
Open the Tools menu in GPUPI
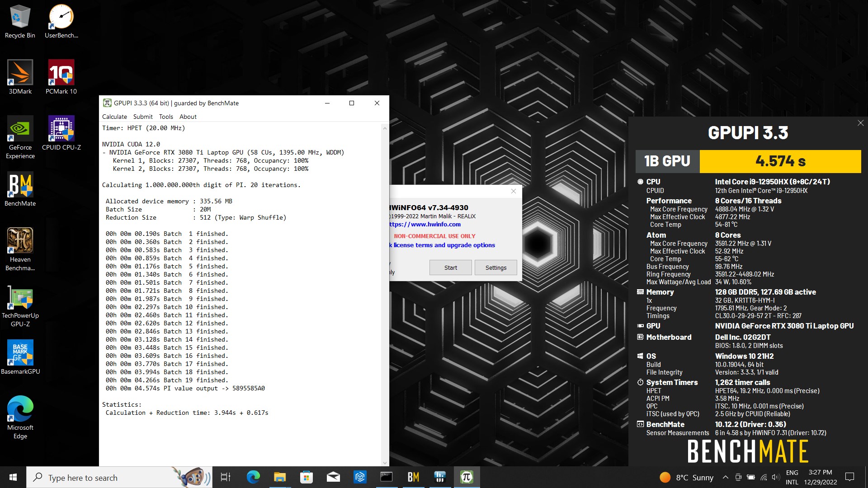166,117
